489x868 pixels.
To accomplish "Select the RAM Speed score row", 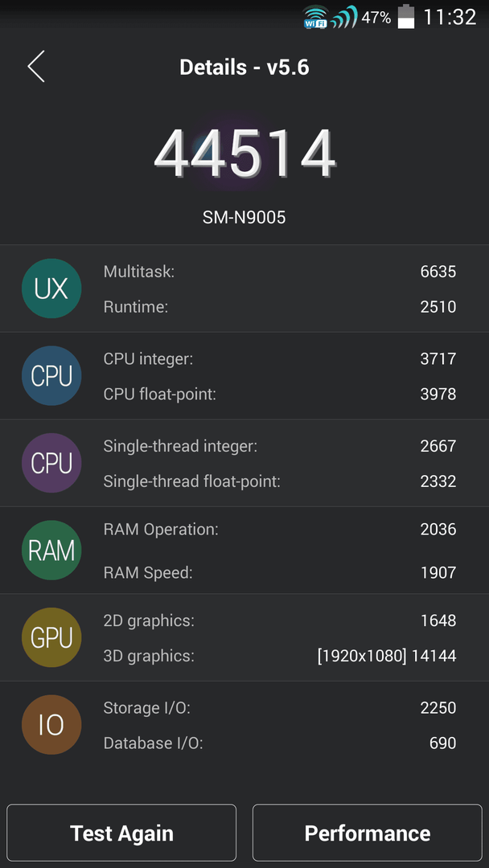I will (x=280, y=572).
